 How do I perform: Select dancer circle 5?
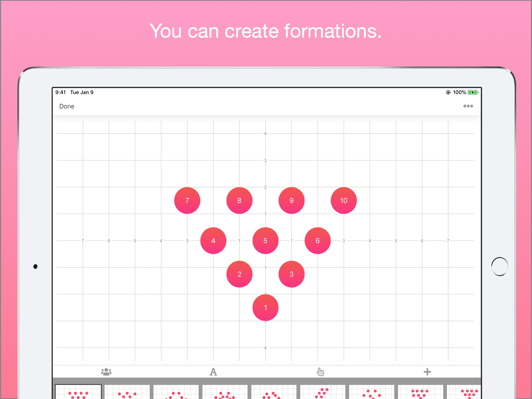pyautogui.click(x=265, y=241)
